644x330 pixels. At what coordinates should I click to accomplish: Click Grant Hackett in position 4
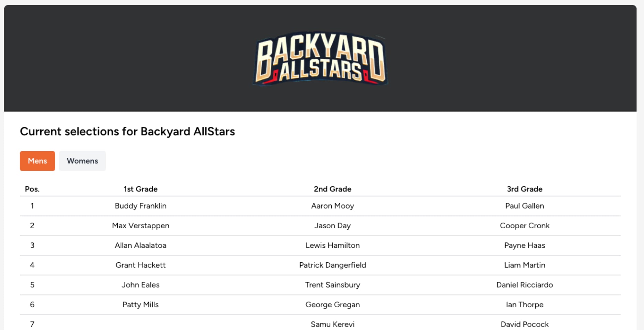coord(140,265)
